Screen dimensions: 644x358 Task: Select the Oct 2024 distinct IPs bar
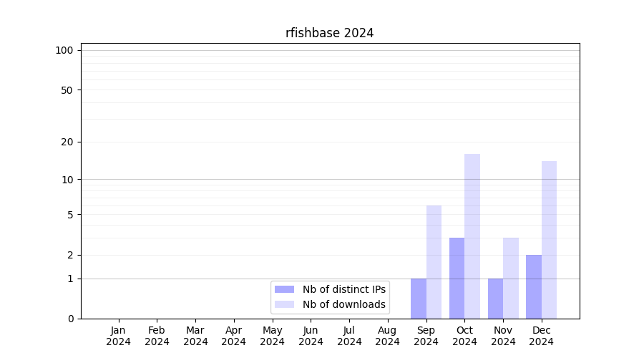point(457,278)
